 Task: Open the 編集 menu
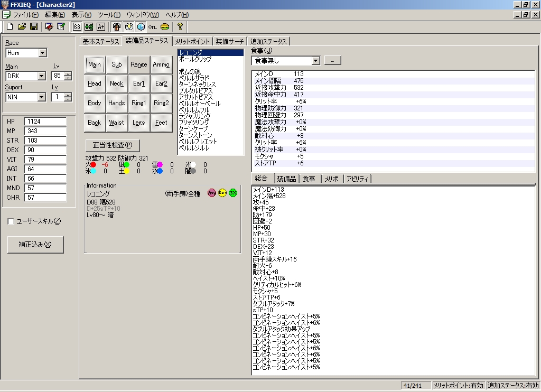click(55, 15)
